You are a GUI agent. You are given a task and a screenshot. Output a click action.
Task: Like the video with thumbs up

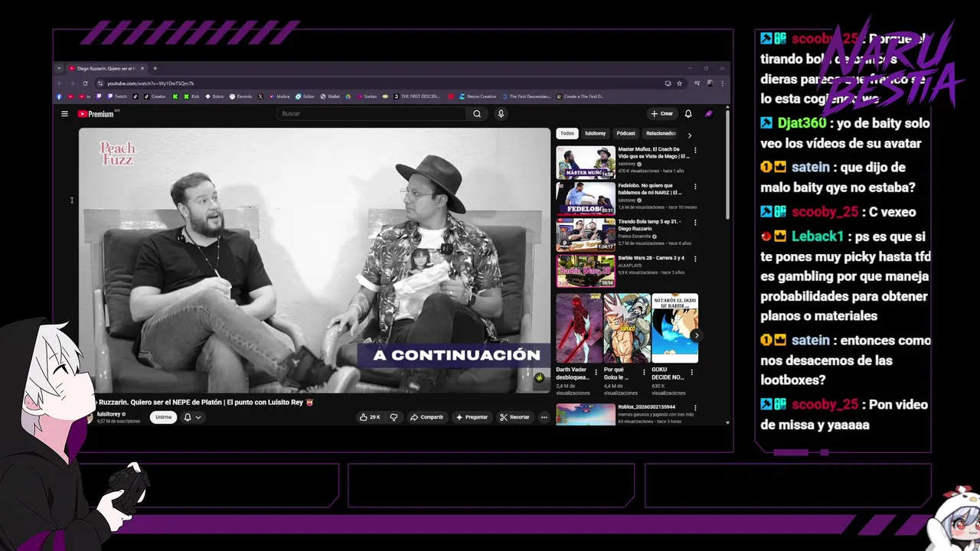pos(370,417)
